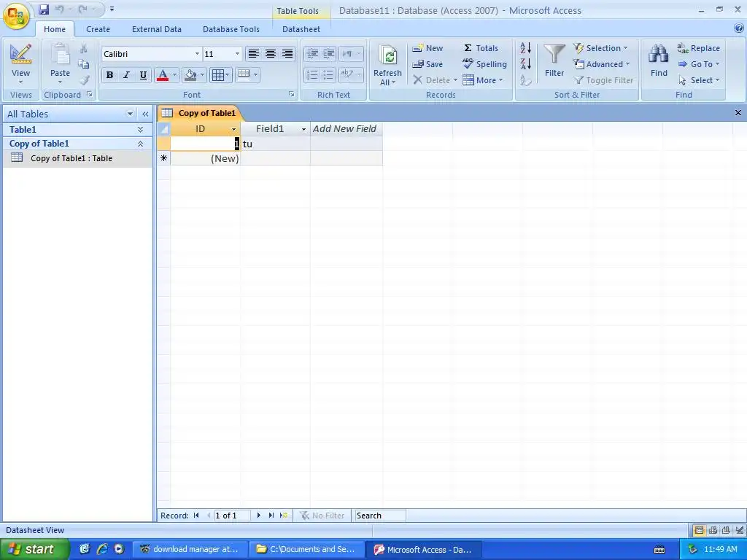Click the Save record button
Screen dimensions: 747x560
pos(427,64)
